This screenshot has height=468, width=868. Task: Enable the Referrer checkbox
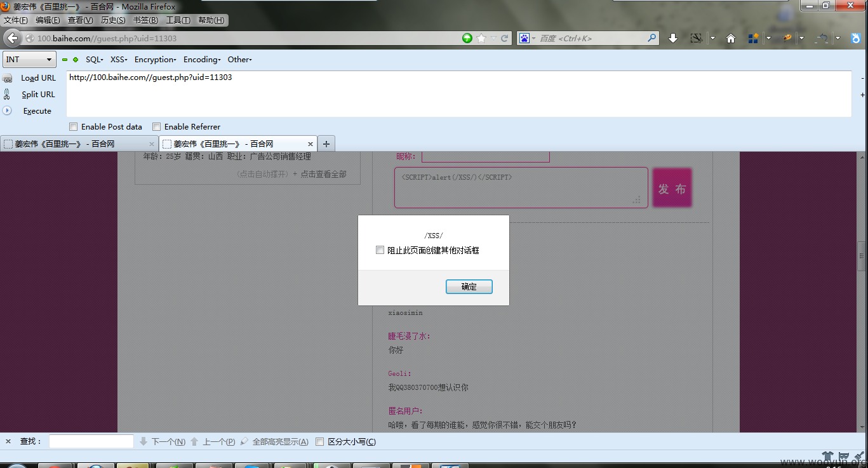[x=156, y=126]
